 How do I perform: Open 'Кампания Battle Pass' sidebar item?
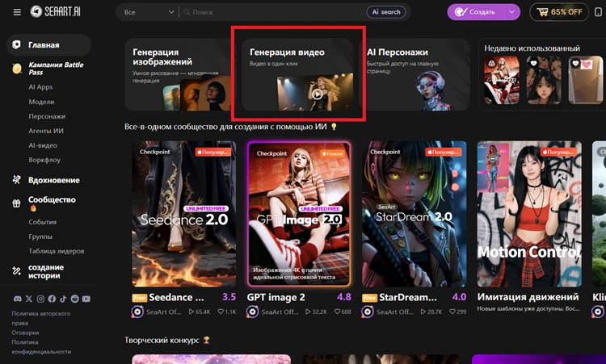coord(56,69)
